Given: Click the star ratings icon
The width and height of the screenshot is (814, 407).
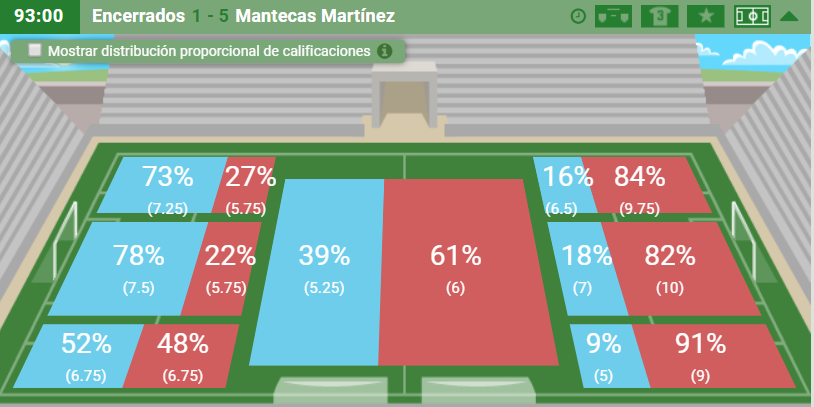Looking at the screenshot, I should pos(706,17).
